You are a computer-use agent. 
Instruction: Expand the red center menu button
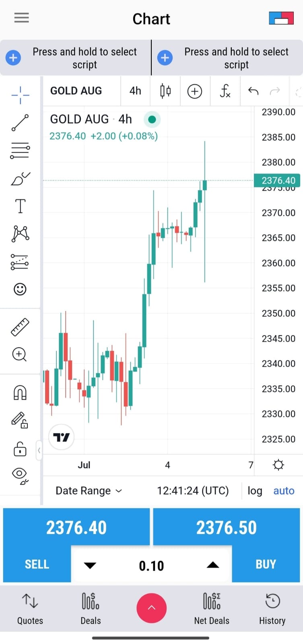pyautogui.click(x=151, y=608)
